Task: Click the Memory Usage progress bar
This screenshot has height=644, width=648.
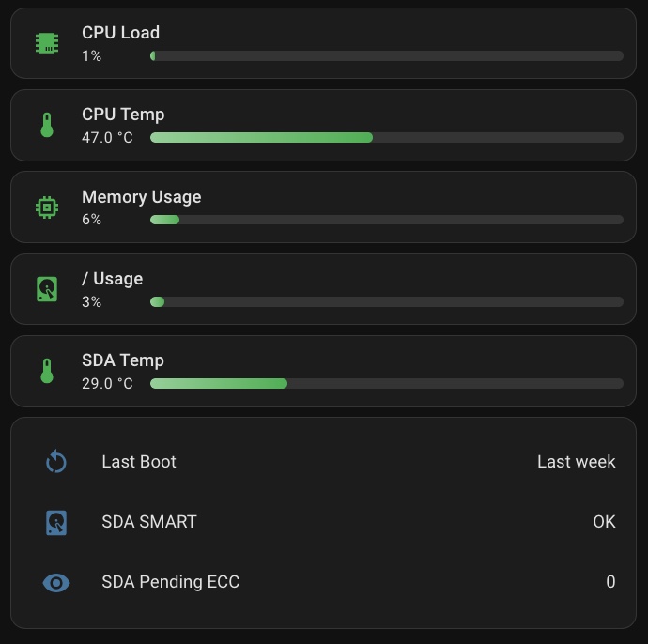Action: [x=386, y=220]
